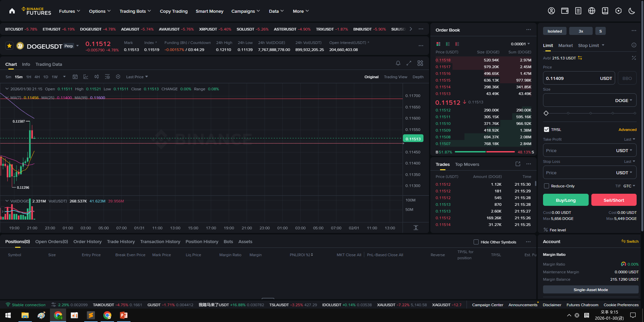The image size is (644, 322).
Task: Open the user profile icon
Action: pyautogui.click(x=551, y=11)
